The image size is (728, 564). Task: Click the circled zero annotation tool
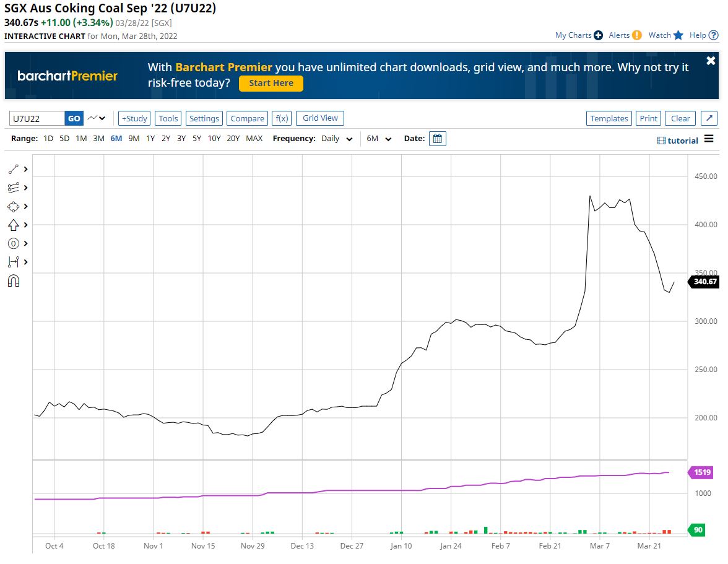(x=14, y=243)
